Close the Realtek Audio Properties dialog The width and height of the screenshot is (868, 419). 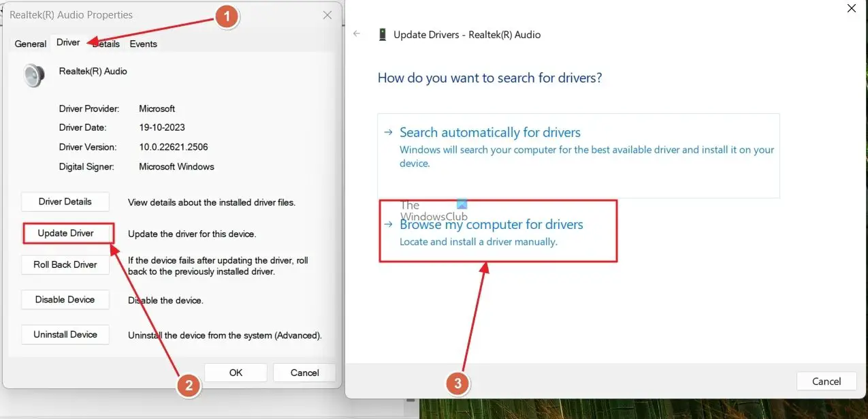327,14
